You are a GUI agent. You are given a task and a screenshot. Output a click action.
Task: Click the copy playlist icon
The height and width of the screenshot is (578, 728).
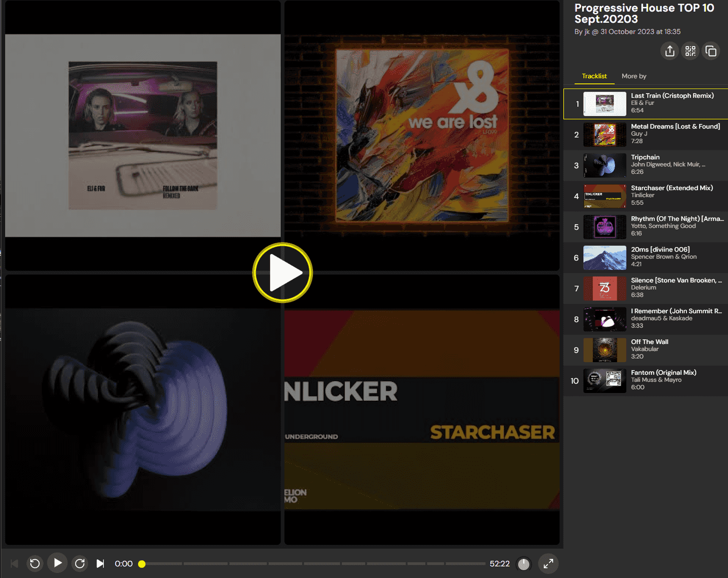711,51
